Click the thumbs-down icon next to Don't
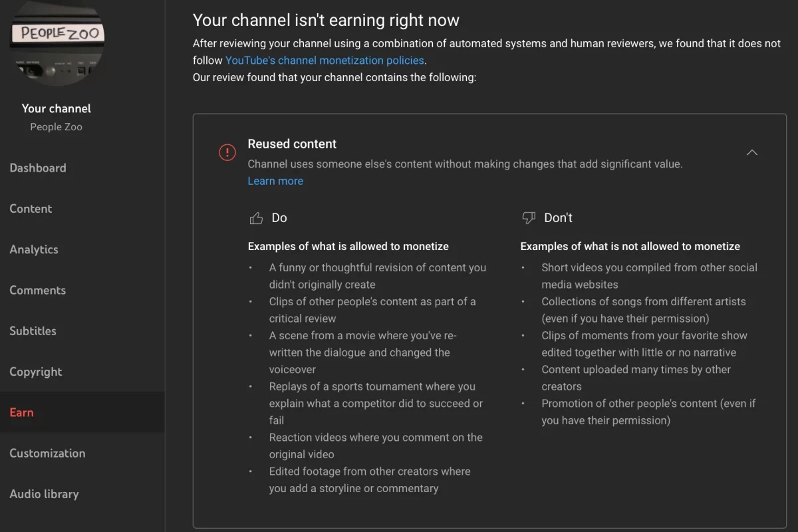798x532 pixels. pyautogui.click(x=528, y=217)
